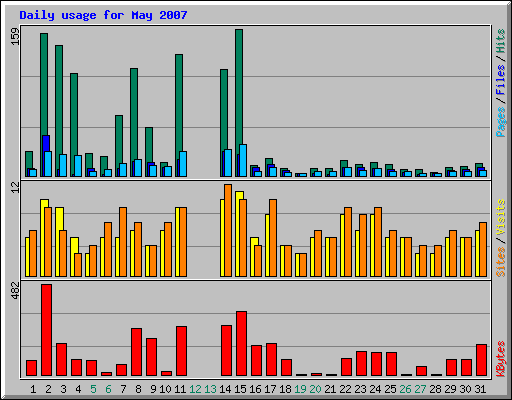Click day label "30" on the x-axis
512x400 pixels.
[x=465, y=389]
